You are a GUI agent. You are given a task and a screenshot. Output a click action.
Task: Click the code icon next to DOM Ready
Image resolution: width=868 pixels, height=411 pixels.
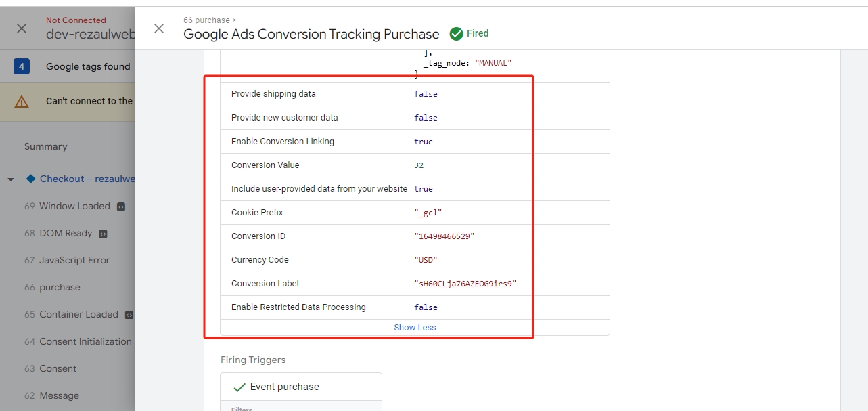click(103, 234)
